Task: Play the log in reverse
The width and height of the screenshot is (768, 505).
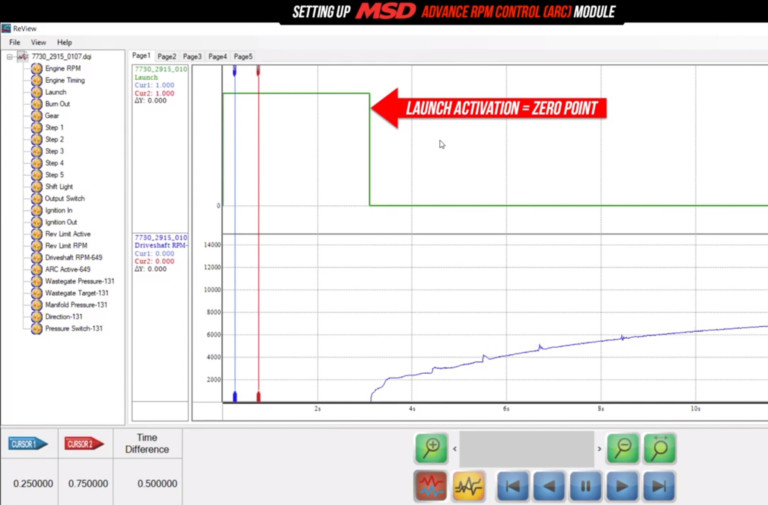Action: click(x=549, y=486)
